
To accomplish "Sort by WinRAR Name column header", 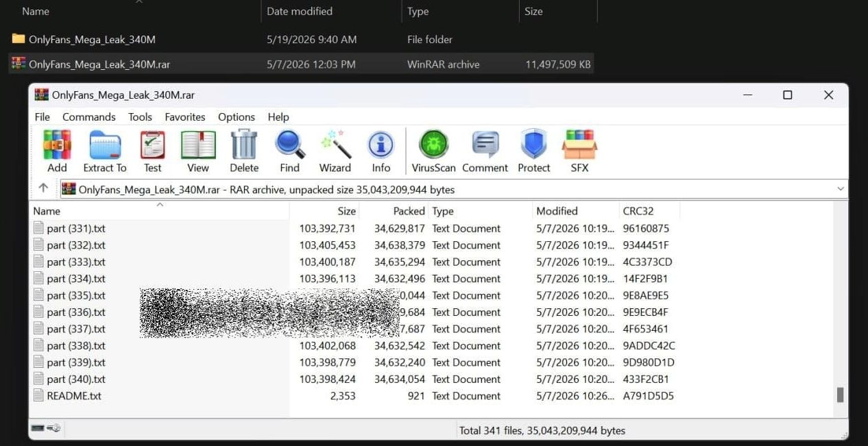I will point(159,211).
